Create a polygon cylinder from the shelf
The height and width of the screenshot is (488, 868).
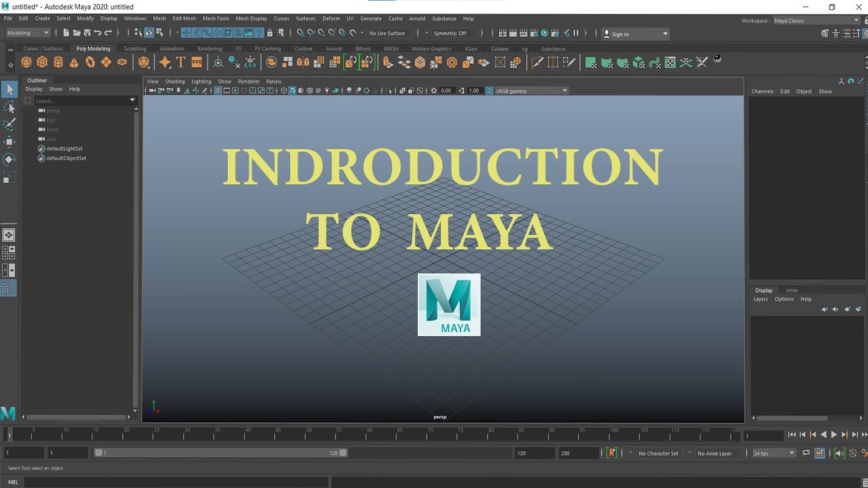coord(58,62)
